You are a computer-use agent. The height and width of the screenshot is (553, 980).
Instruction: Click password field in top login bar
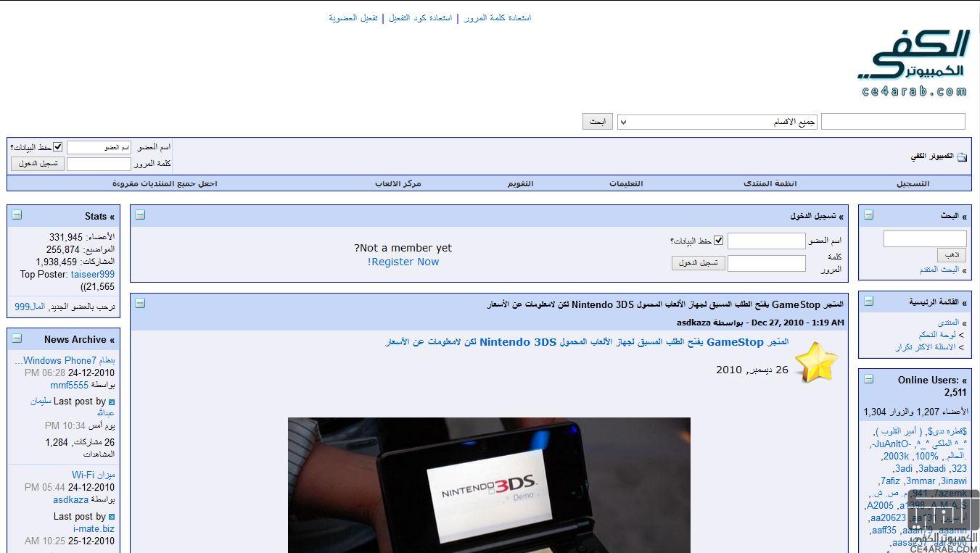tap(99, 164)
